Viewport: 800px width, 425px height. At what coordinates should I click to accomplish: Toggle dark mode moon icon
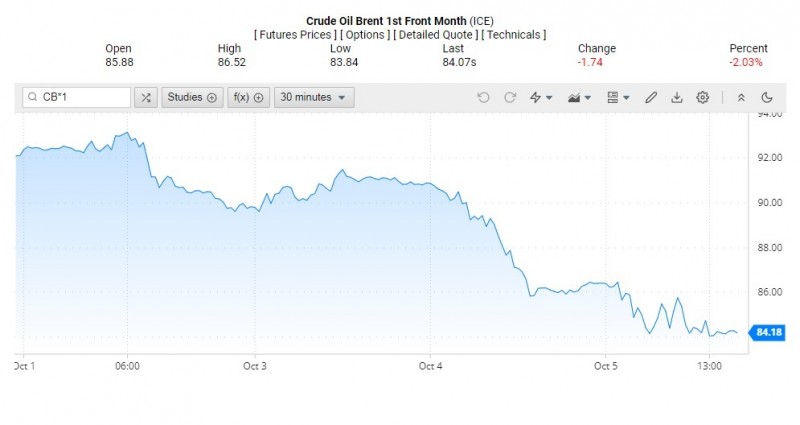pos(767,97)
